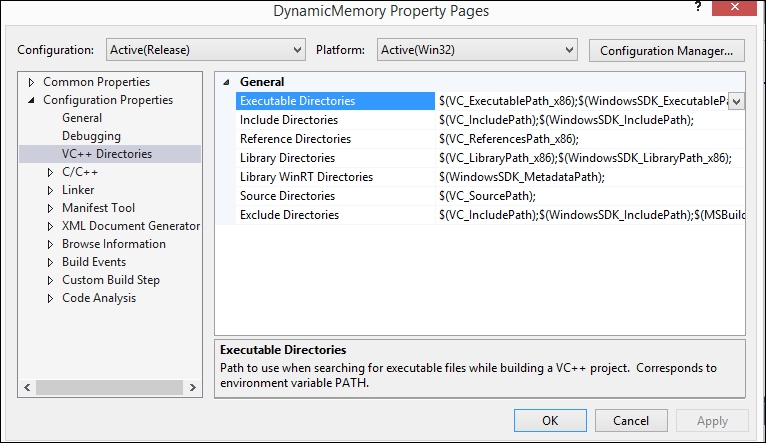Select the Build Events tree label
This screenshot has width=766, height=443.
tap(94, 262)
